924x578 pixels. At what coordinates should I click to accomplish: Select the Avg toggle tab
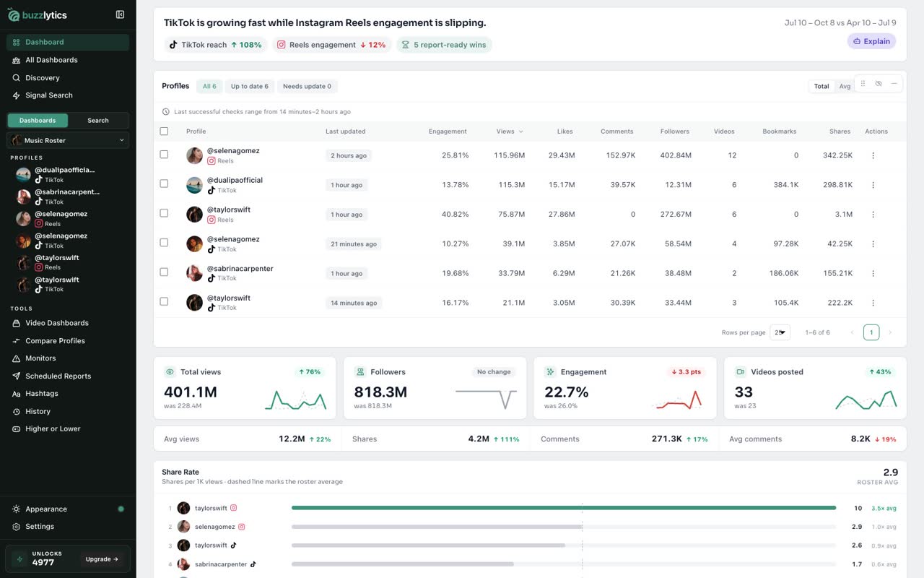[x=845, y=87]
